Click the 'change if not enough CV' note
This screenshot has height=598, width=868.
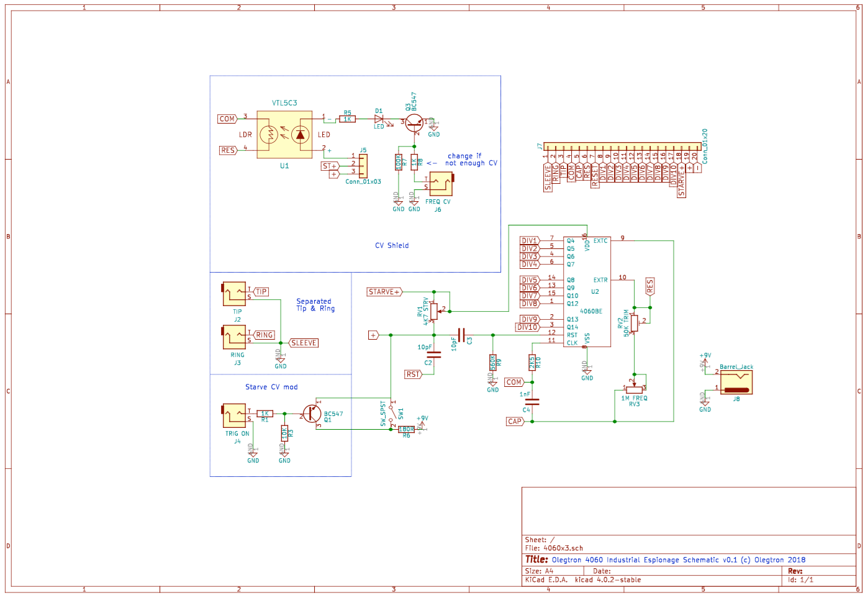pyautogui.click(x=472, y=160)
